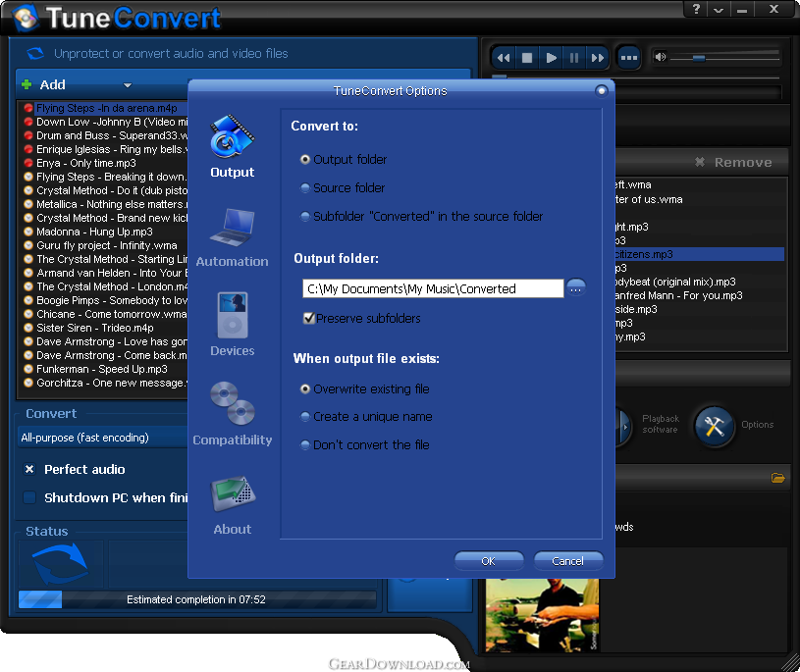Click the refresh arrows icon near subtitle
800x672 pixels.
tap(35, 53)
